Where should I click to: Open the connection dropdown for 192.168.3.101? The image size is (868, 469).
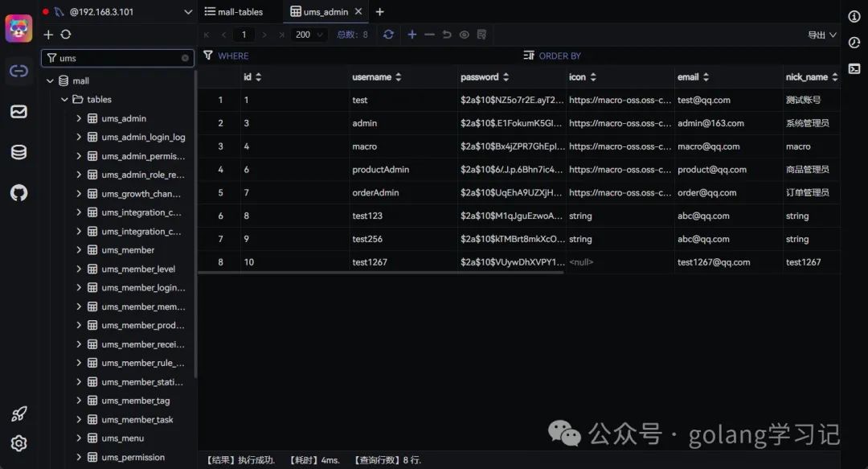[x=187, y=11]
